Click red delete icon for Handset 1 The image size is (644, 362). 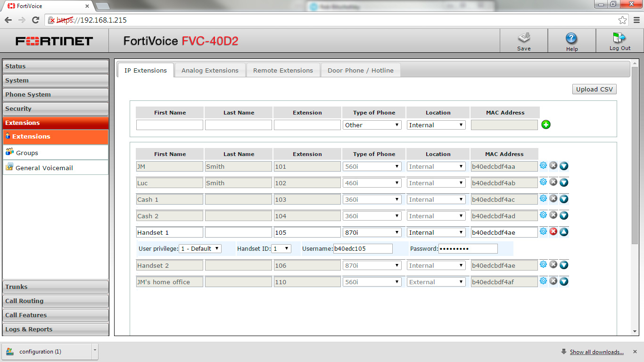[x=553, y=232]
